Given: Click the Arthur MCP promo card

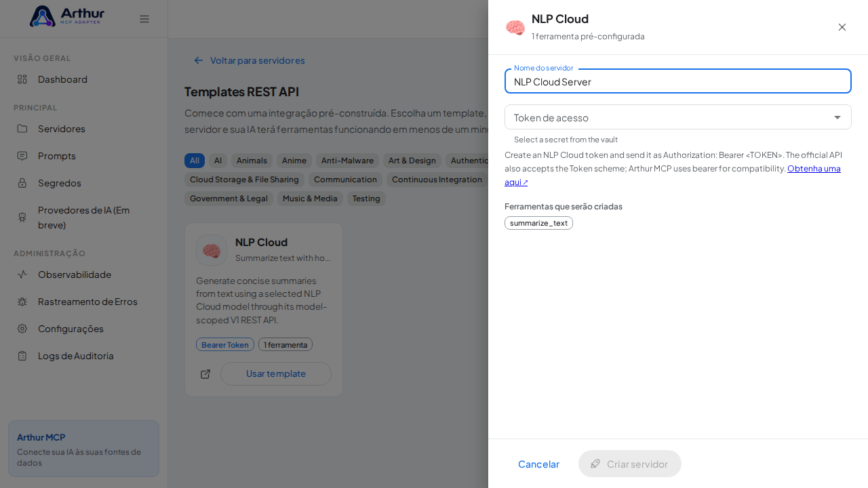Looking at the screenshot, I should click(x=83, y=449).
